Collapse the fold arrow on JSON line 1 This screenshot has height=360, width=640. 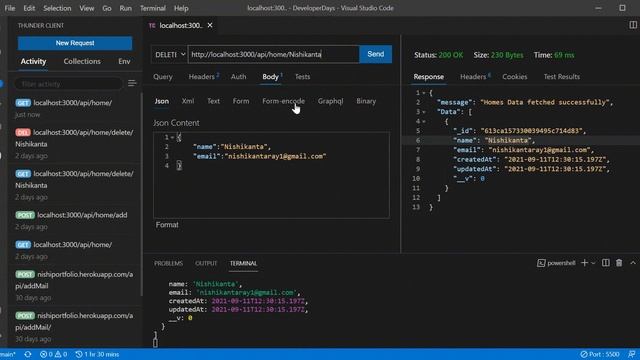(172, 137)
